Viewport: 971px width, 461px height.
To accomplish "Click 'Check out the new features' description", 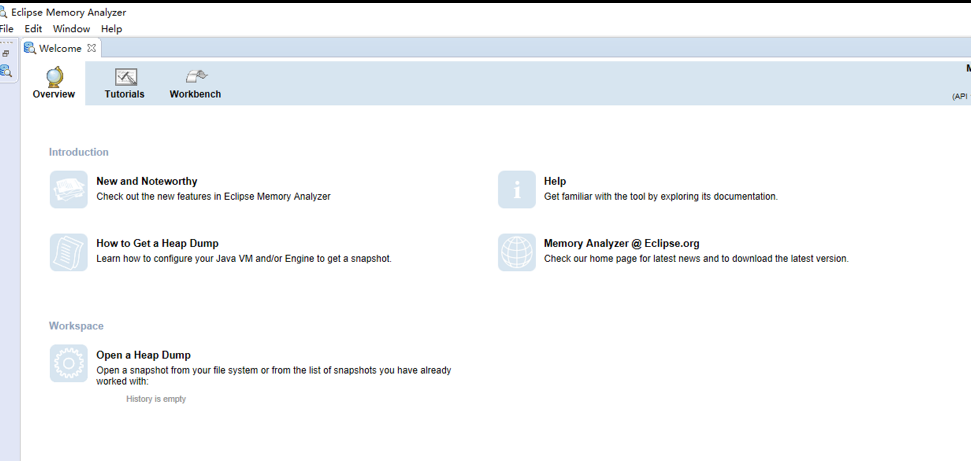I will 214,196.
